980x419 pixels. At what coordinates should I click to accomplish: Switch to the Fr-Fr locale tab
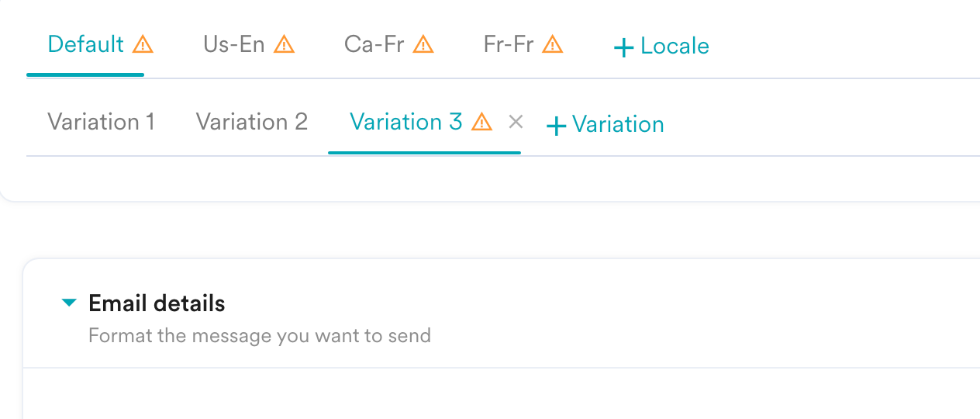pyautogui.click(x=509, y=44)
